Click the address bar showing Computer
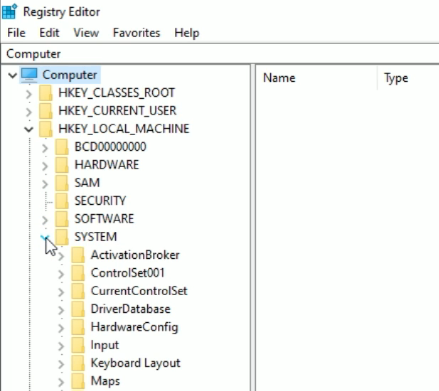This screenshot has height=391, width=439. [220, 54]
